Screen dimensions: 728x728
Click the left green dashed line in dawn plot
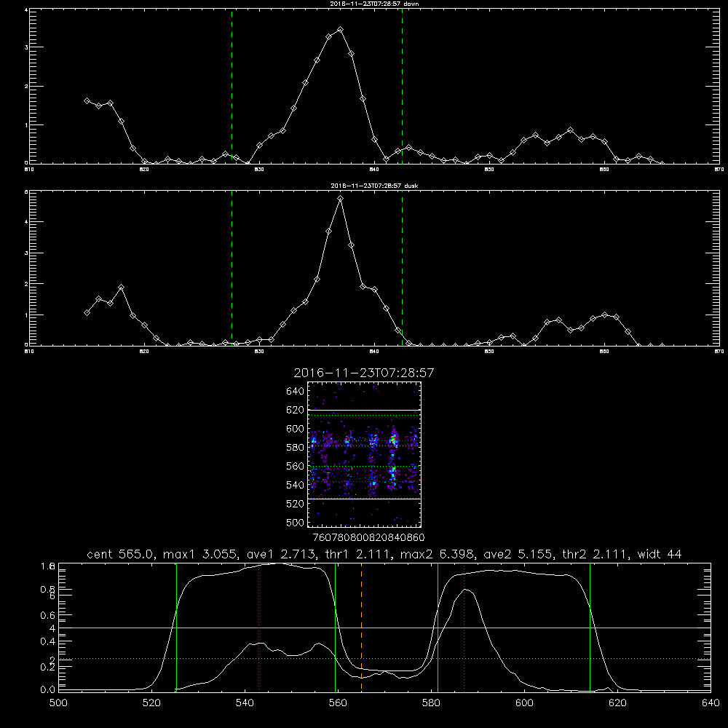click(x=232, y=86)
